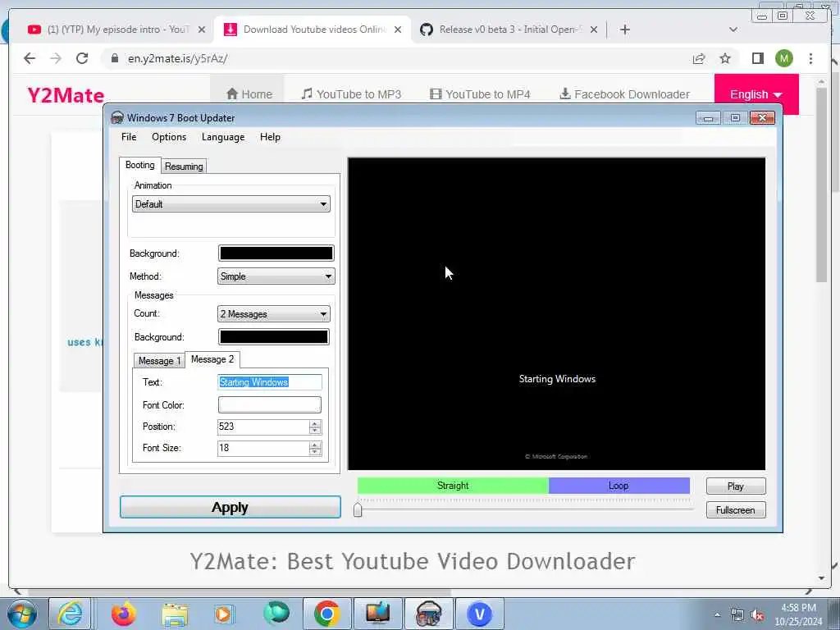Open Firefox from the taskbar
840x630 pixels.
pos(123,614)
